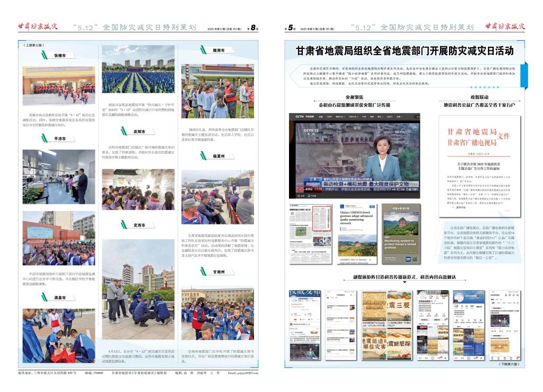Click the 上接第七版 continuation note
Viewport: 543px width, 392px height.
[34, 46]
